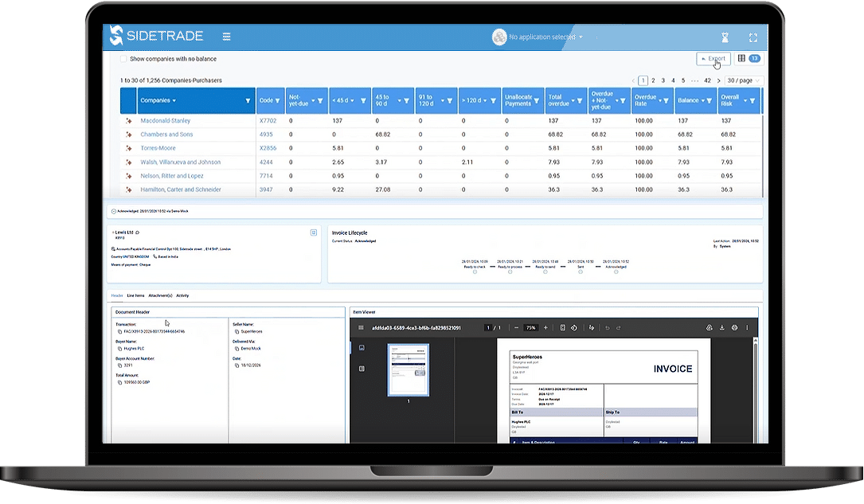Open the Sidetrade hamburger menu
Image resolution: width=864 pixels, height=504 pixels.
[227, 37]
